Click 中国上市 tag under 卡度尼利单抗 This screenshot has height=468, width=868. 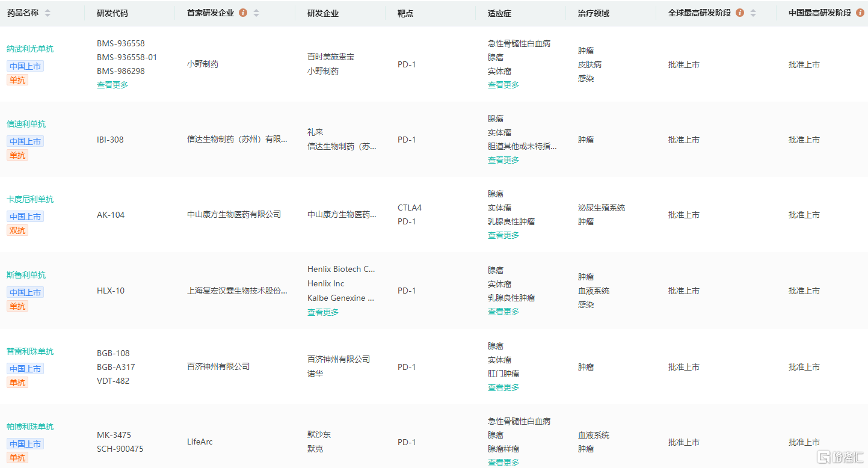pos(25,217)
